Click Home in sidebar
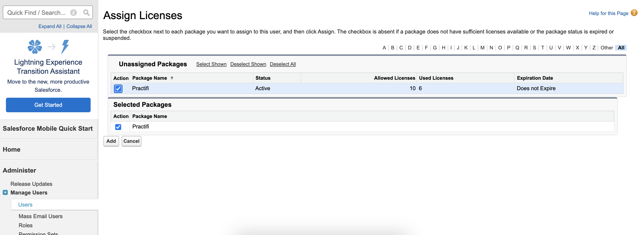Image resolution: width=644 pixels, height=235 pixels. (11, 150)
